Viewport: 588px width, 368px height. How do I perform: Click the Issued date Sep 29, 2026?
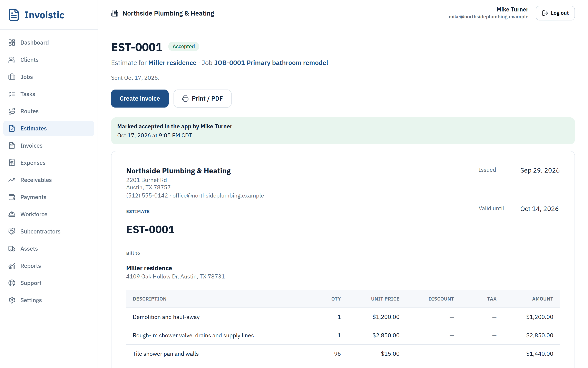pyautogui.click(x=540, y=170)
